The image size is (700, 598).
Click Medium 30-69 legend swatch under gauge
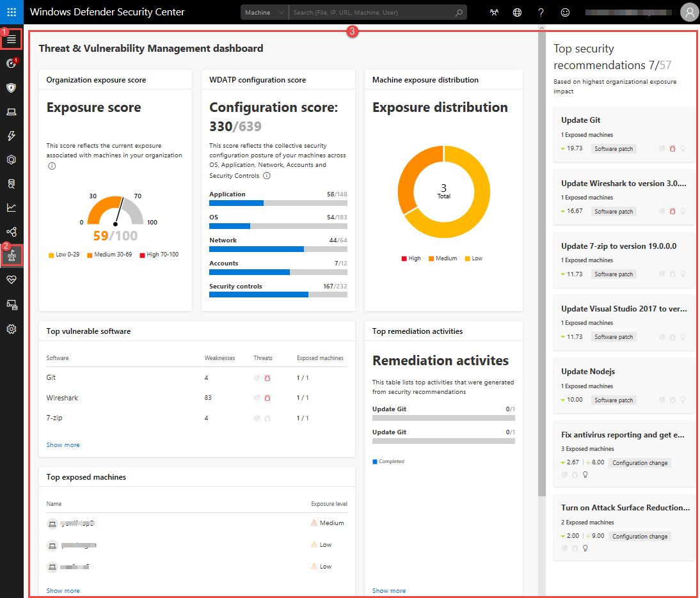tap(90, 255)
